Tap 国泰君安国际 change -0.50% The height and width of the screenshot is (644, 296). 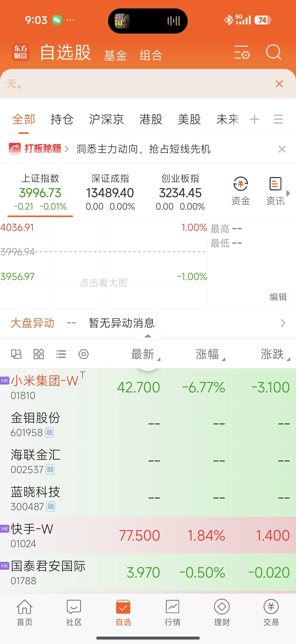[202, 572]
